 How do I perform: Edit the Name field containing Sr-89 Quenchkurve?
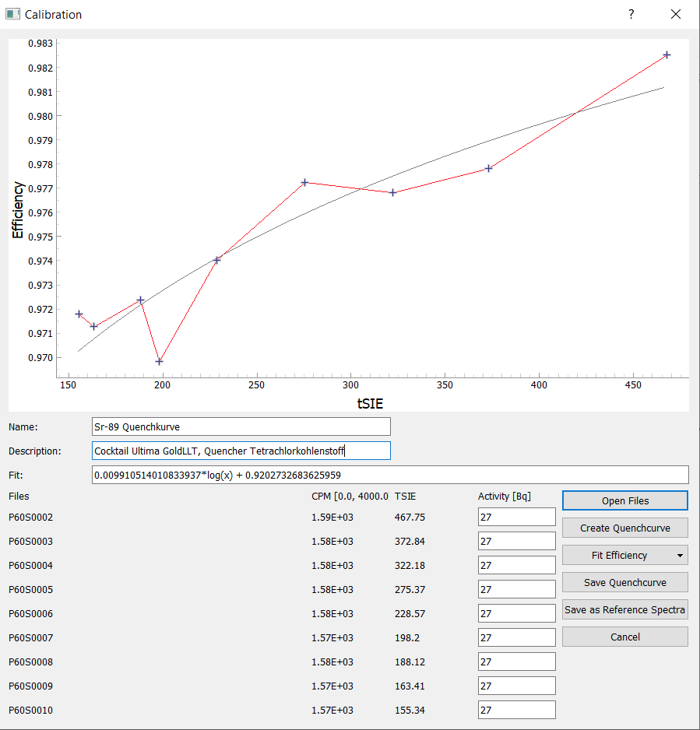pyautogui.click(x=241, y=426)
